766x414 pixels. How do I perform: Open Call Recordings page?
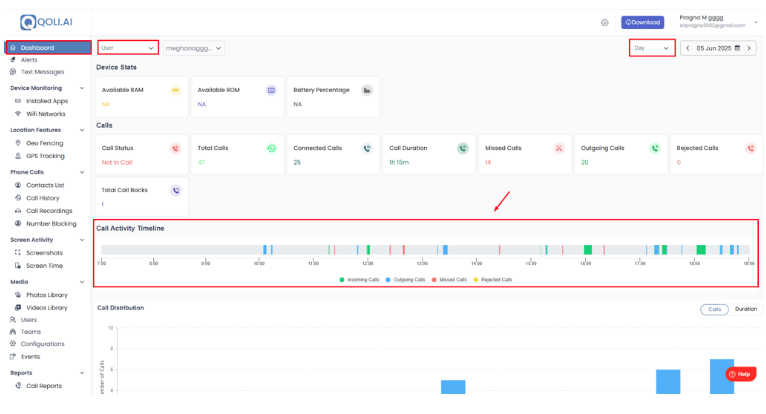click(x=49, y=211)
